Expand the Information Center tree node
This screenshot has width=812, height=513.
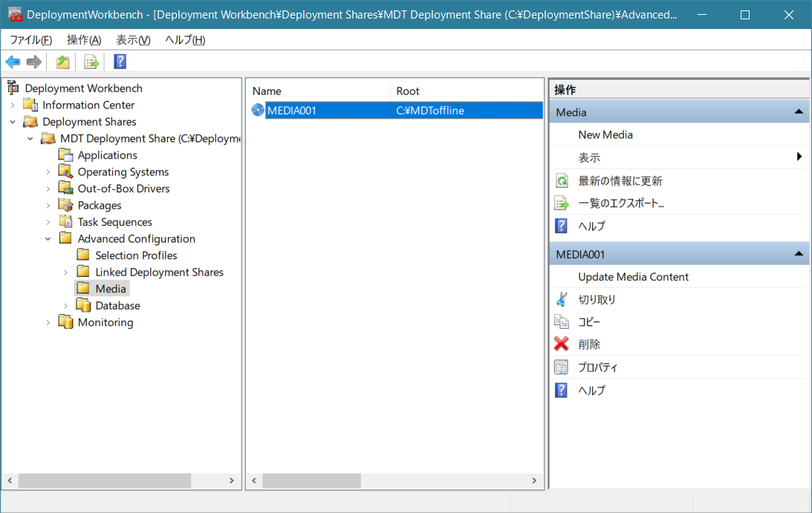[x=13, y=105]
